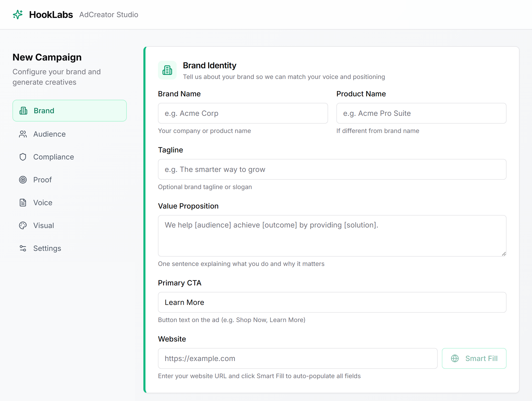Viewport: 532px width, 401px height.
Task: Click the AdCreator Studio subtitle text
Action: click(109, 15)
